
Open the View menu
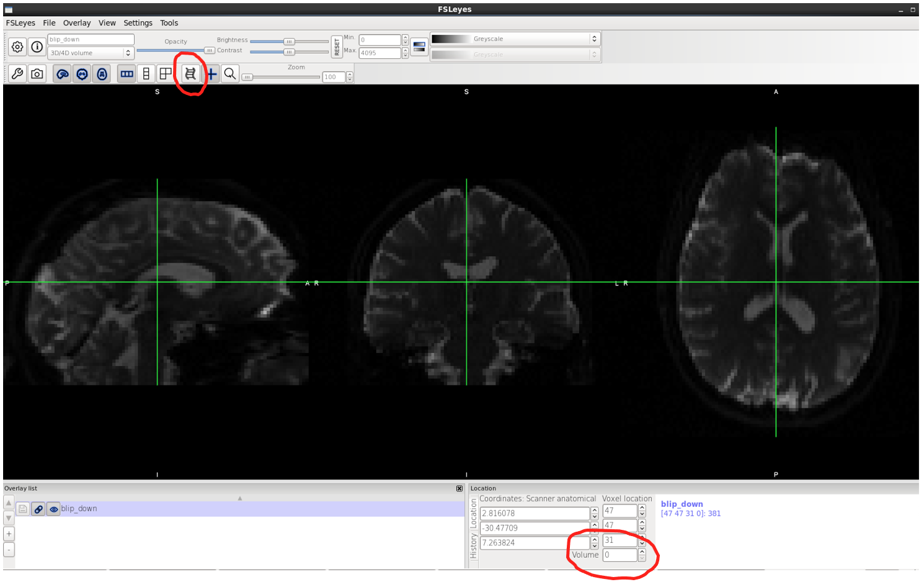tap(107, 23)
